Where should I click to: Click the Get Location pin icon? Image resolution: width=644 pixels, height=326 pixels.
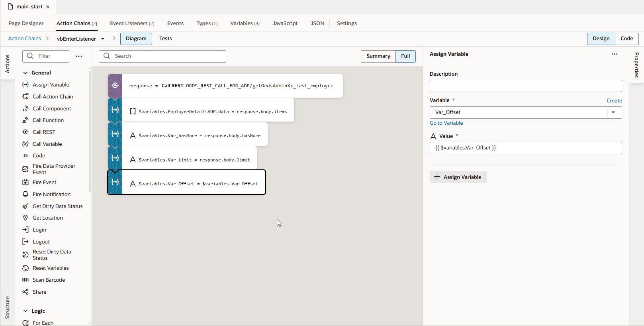(x=25, y=218)
